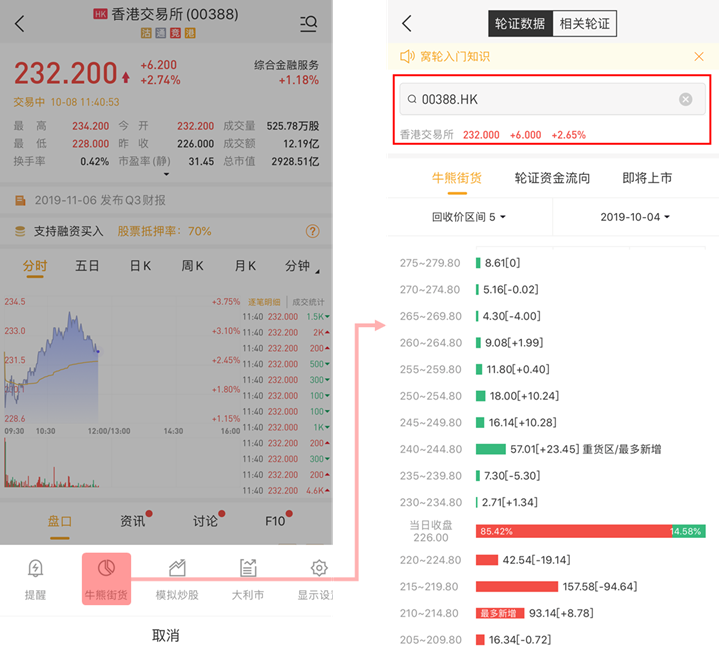Viewport: 719px width, 650px height.
Task: Tap the 250~254.80 row value 18.00[+10.24]
Action: [524, 396]
